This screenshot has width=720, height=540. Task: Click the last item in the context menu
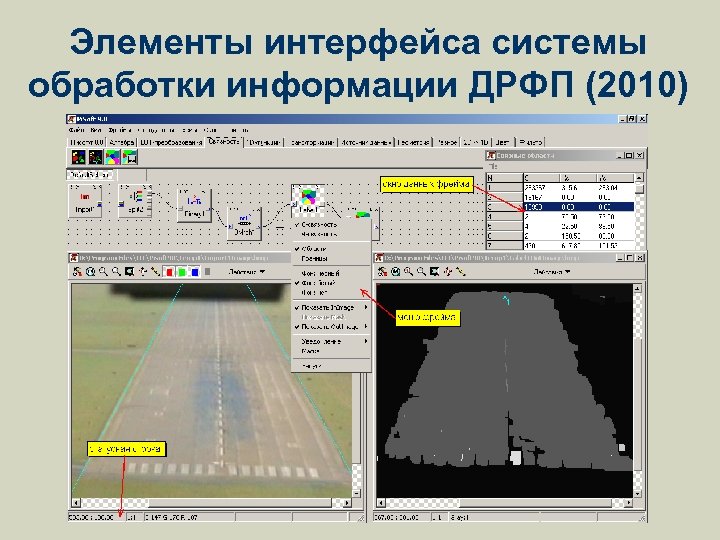coord(331,366)
